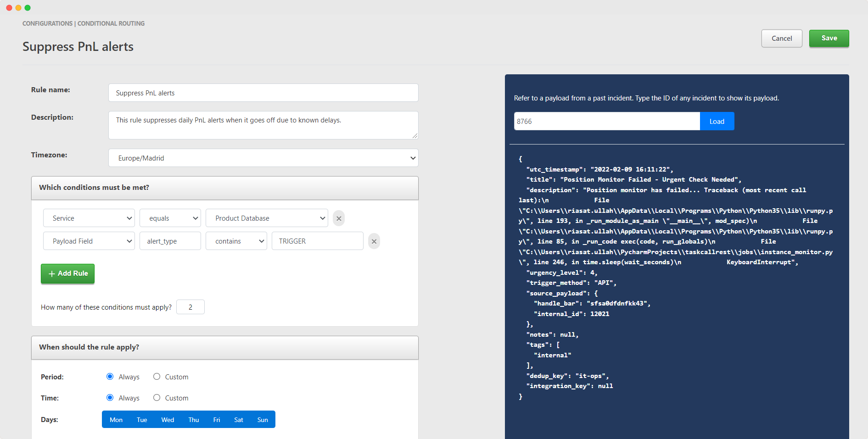The image size is (868, 439).
Task: Load the incident payload
Action: [x=717, y=121]
